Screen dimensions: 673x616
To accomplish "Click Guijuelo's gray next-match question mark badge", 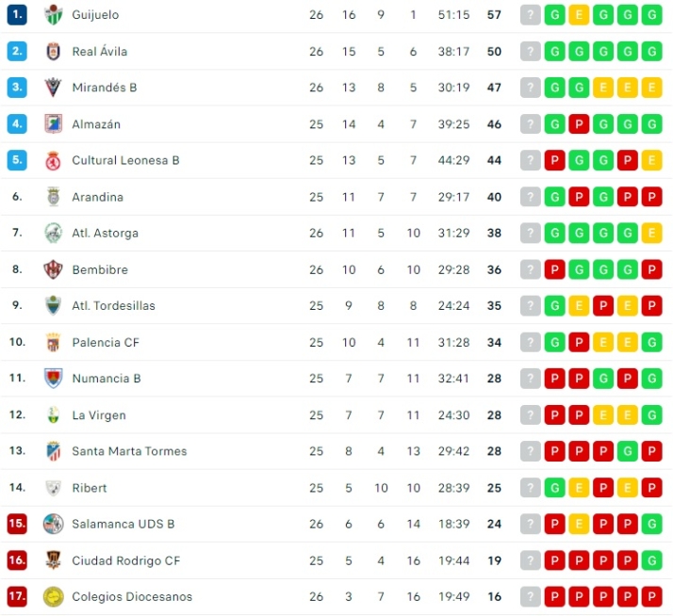I will (x=531, y=15).
